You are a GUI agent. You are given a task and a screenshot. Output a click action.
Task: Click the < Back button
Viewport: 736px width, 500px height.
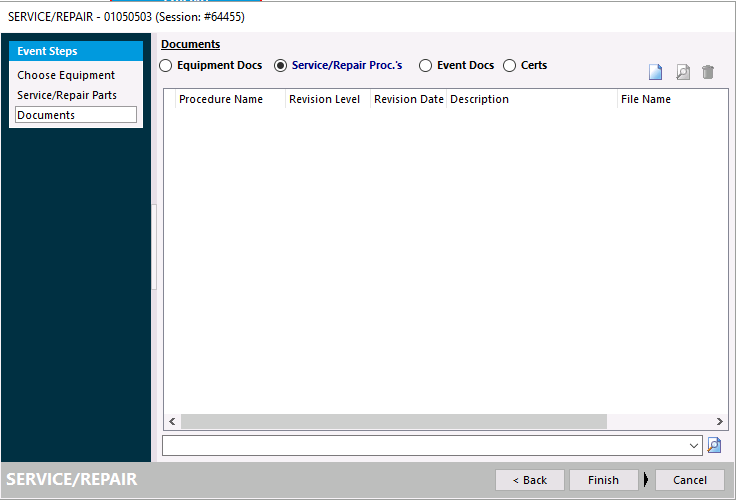(x=530, y=480)
